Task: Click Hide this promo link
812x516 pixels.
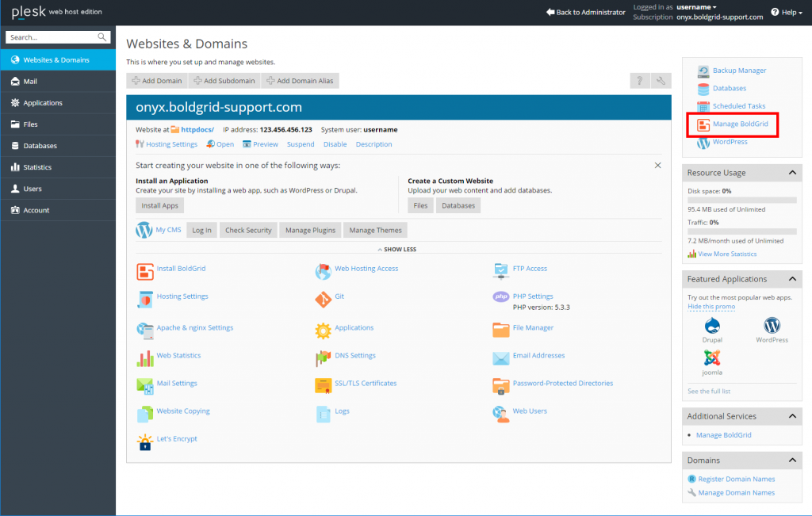Action: (711, 307)
